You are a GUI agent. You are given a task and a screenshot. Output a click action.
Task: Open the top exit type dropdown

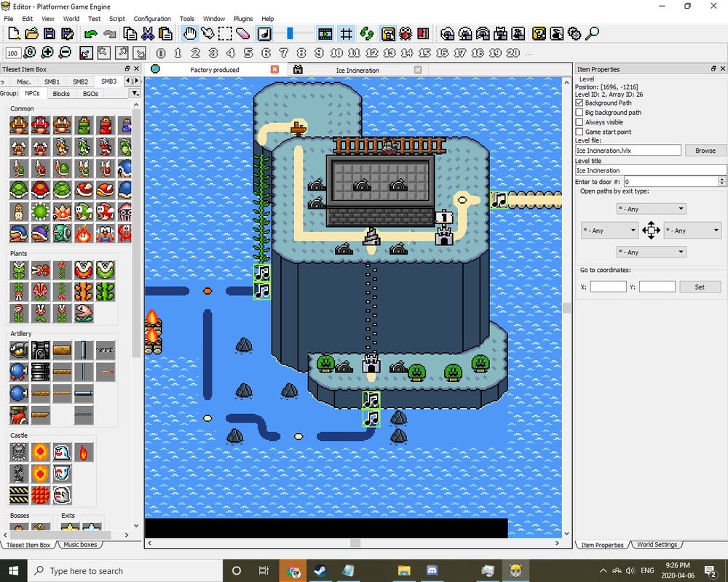(x=651, y=209)
